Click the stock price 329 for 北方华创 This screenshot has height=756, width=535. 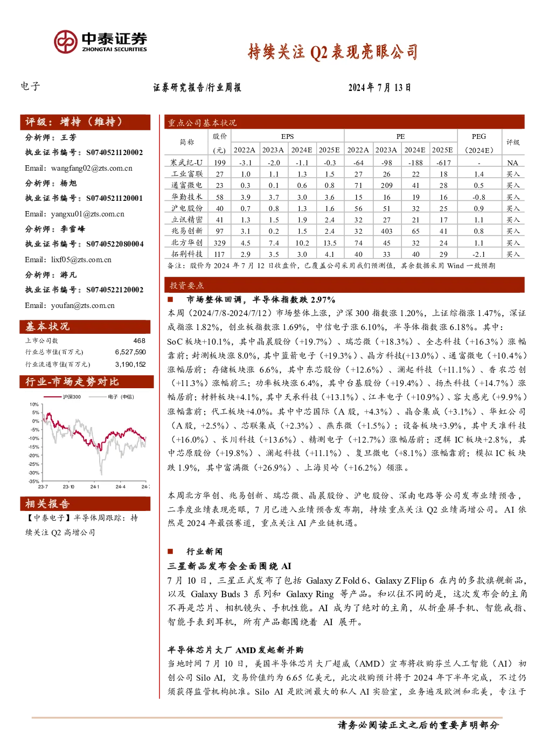click(x=220, y=243)
